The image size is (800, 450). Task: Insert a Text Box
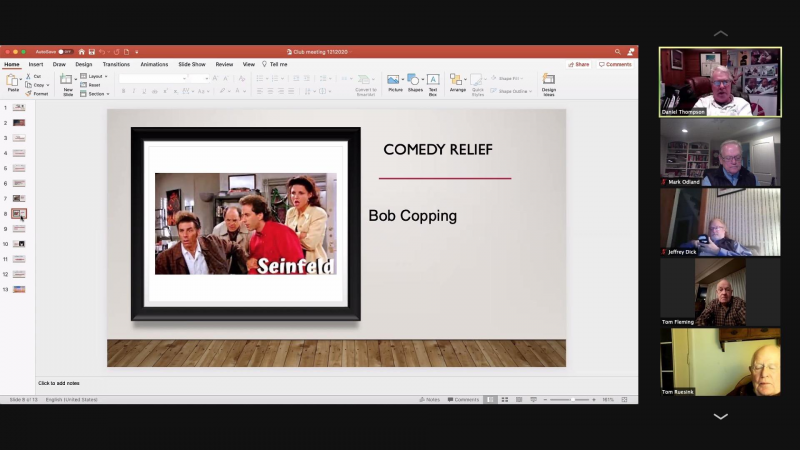click(x=433, y=85)
